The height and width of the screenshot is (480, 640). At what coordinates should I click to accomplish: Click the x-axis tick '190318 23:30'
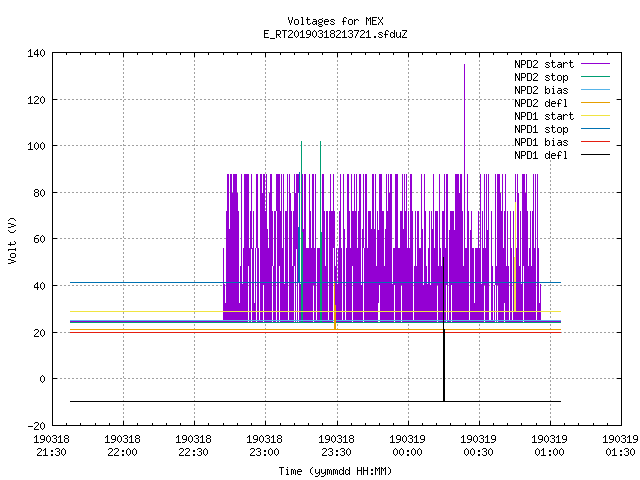[336, 446]
